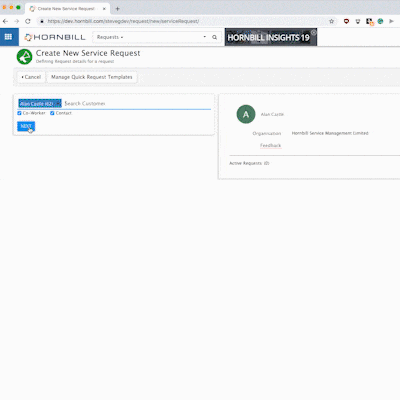Open the search options dropdown arrow

pos(205,37)
